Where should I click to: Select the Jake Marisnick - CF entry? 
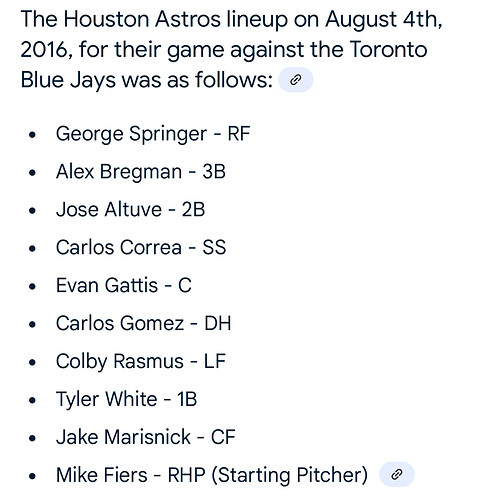pyautogui.click(x=146, y=437)
